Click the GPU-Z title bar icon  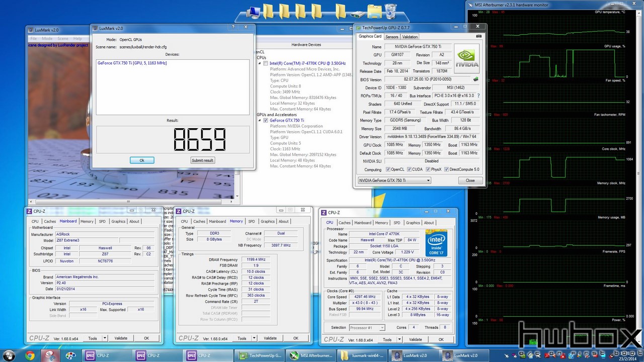[x=358, y=27]
